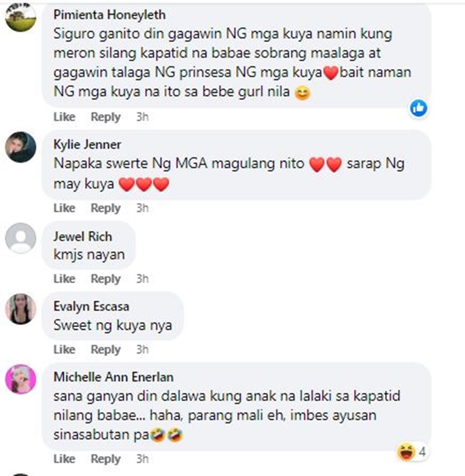Viewport: 465px width, 476px height.
Task: Like Michelle Ann Enerlan's comment
Action: click(x=64, y=459)
